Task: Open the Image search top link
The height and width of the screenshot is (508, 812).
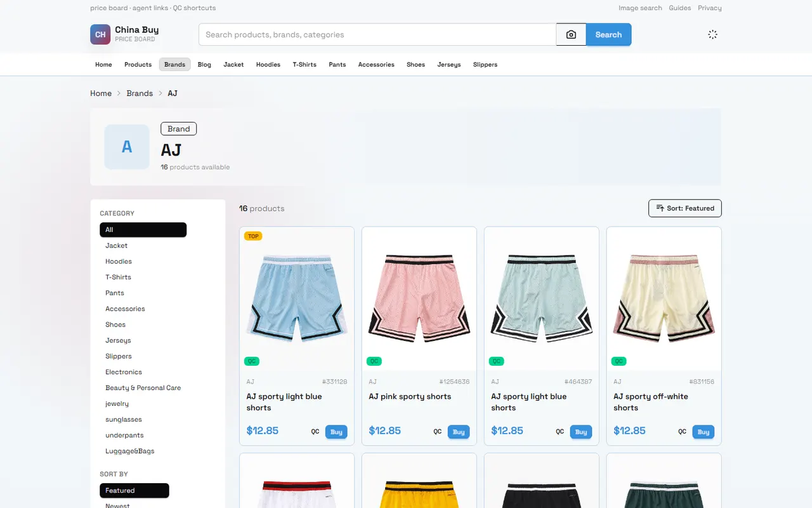Action: (640, 8)
